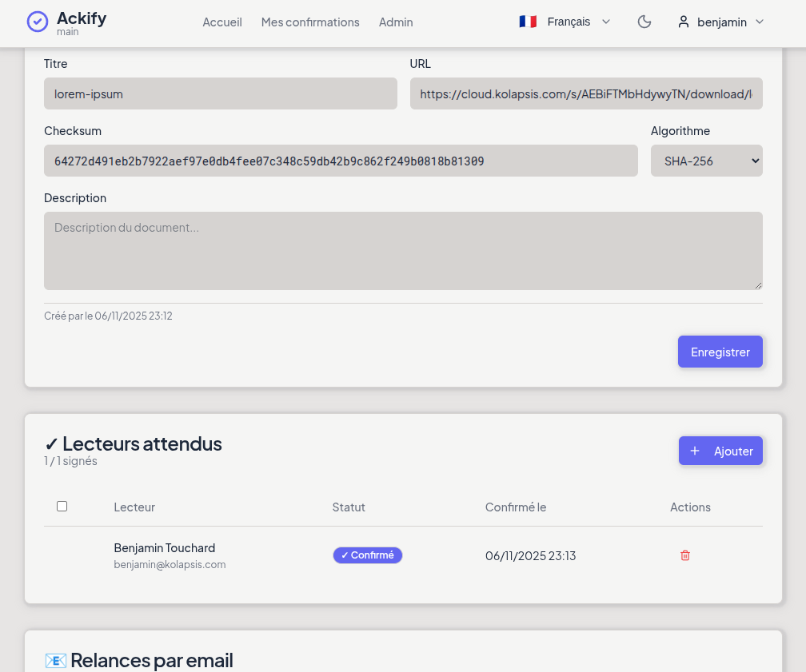Click the Confirmé status badge

point(368,555)
